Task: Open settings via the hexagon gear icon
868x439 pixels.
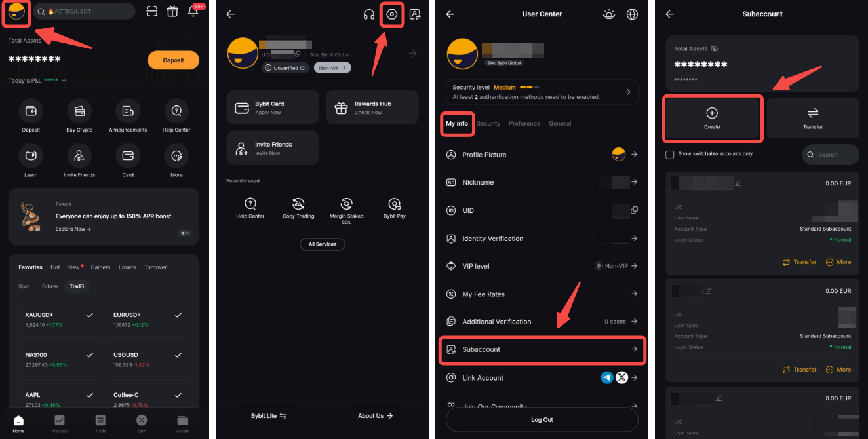Action: 392,14
